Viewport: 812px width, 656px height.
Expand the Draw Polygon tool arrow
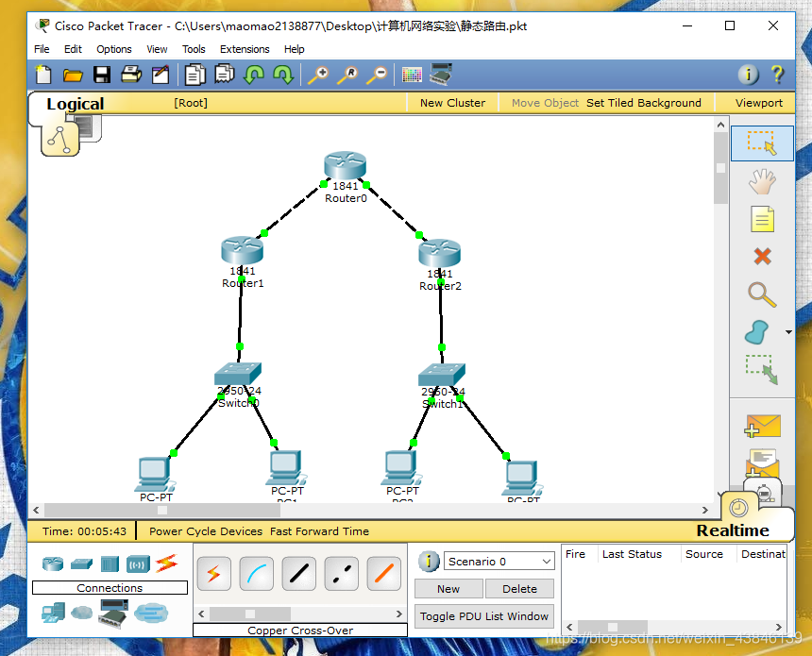[788, 332]
